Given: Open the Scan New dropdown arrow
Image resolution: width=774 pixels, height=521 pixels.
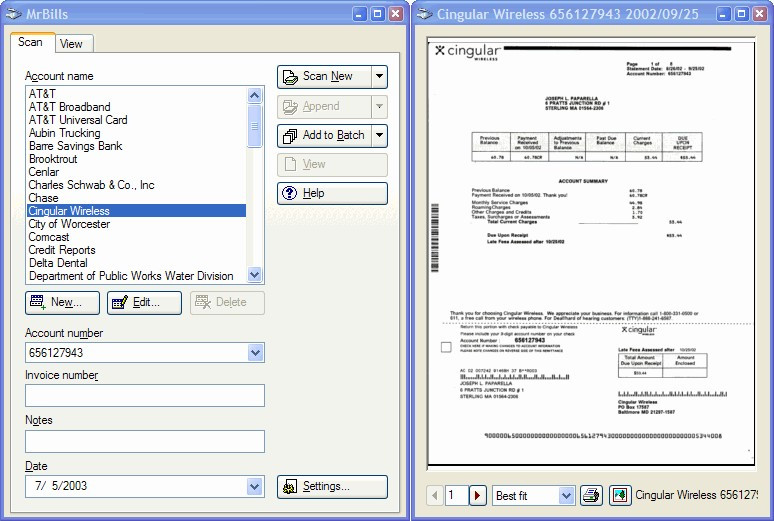Looking at the screenshot, I should point(379,77).
